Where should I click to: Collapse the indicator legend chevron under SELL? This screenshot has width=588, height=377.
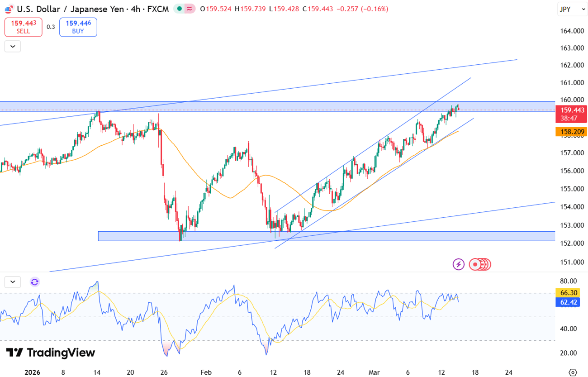coord(13,46)
